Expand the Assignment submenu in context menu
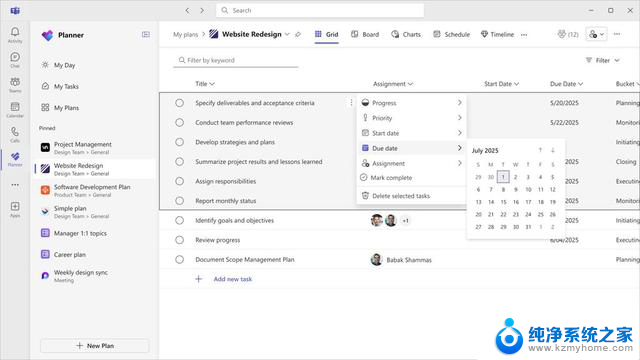640x360 pixels. [x=412, y=163]
